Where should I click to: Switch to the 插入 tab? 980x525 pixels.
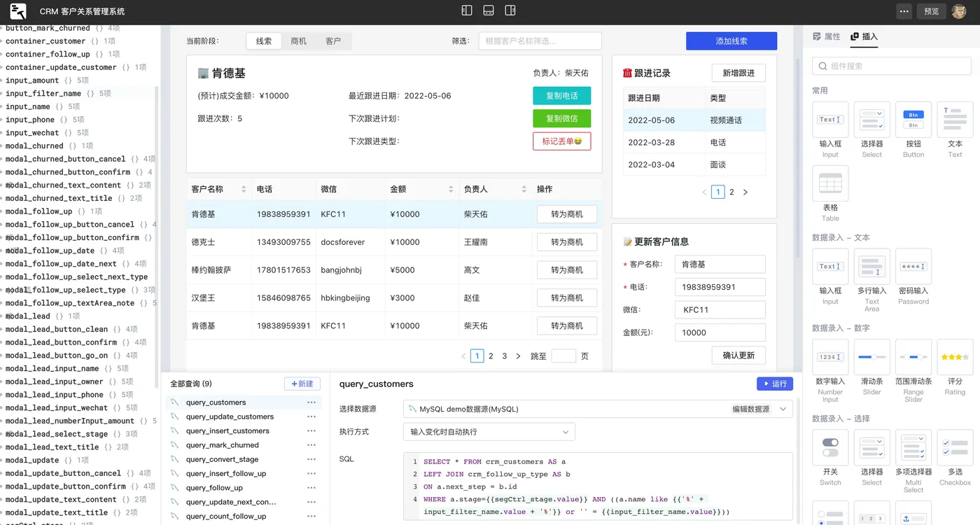tap(864, 36)
